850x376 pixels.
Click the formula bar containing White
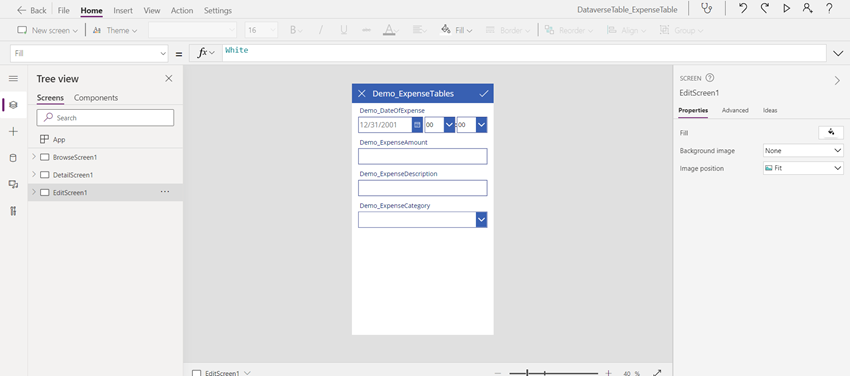(x=524, y=53)
